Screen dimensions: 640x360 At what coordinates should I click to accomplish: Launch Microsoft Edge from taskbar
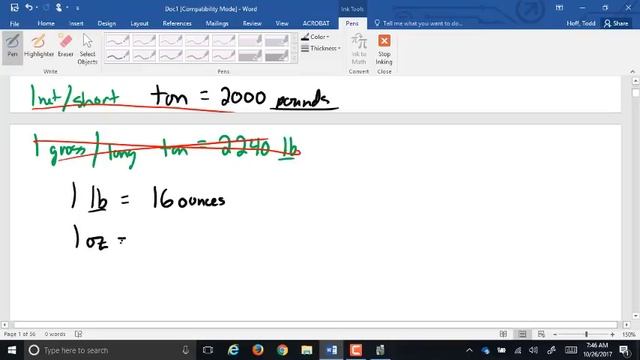pos(233,350)
